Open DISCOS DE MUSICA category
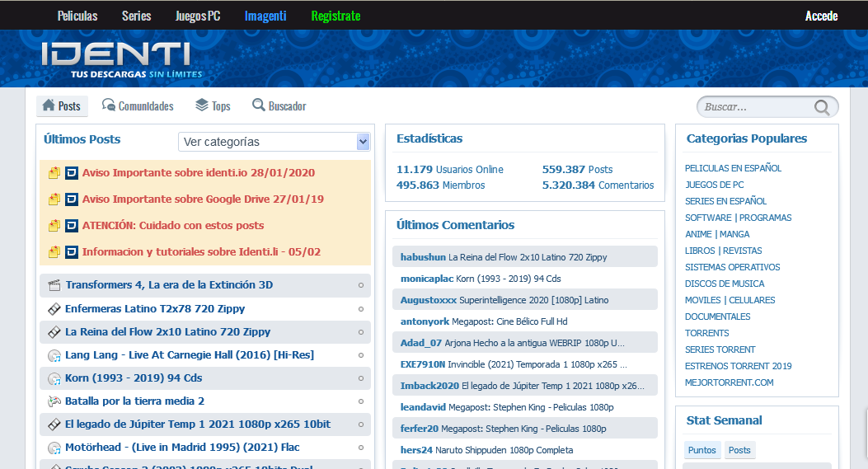This screenshot has height=469, width=868. point(725,284)
